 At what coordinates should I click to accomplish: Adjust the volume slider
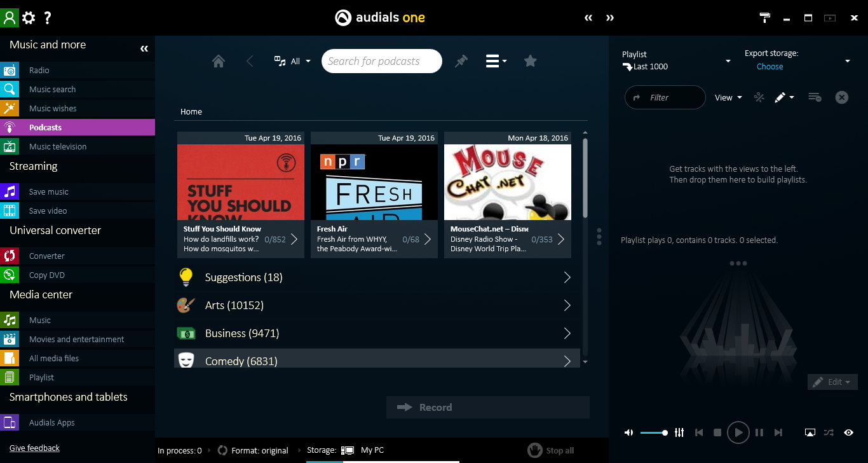click(x=654, y=432)
